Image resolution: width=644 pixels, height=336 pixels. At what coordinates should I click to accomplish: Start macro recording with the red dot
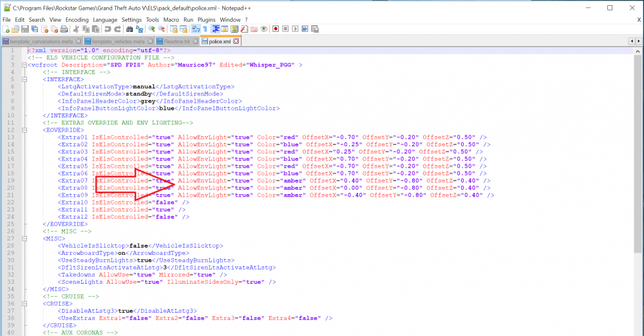click(276, 29)
